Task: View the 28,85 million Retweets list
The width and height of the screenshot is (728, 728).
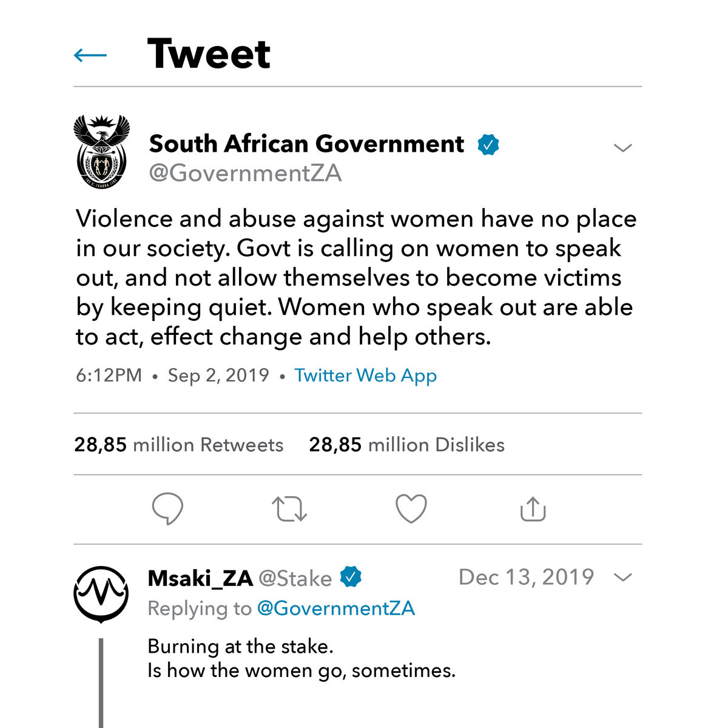Action: pos(178,445)
